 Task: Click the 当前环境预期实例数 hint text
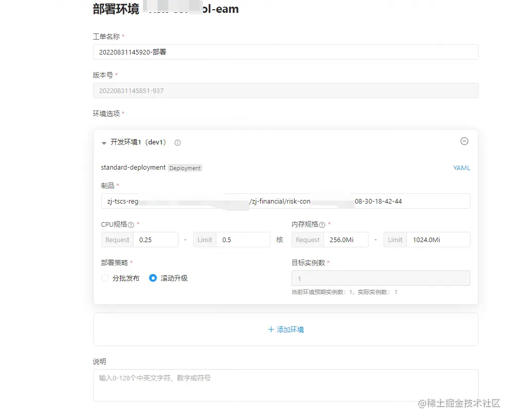click(x=344, y=292)
